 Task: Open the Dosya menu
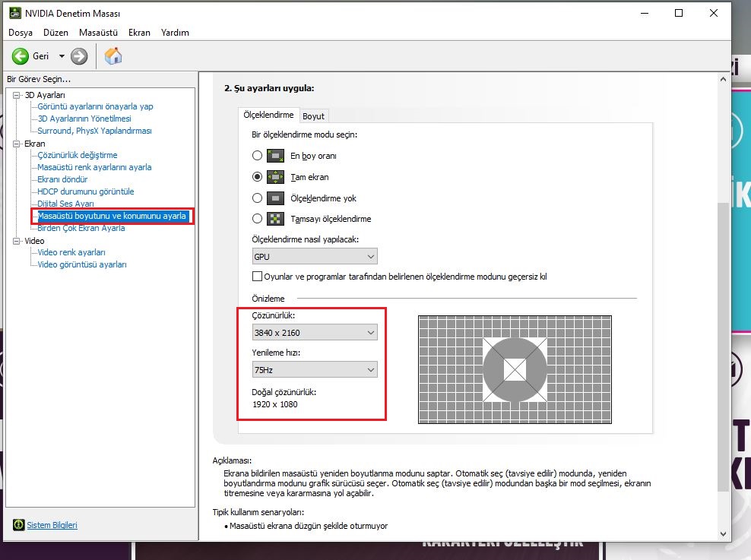click(21, 33)
